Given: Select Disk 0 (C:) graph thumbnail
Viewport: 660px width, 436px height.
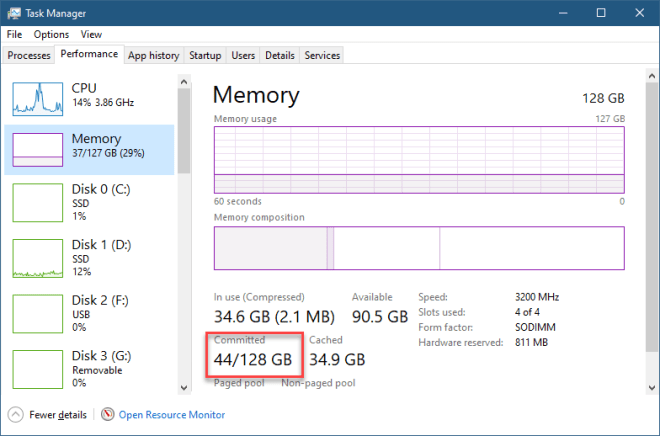Looking at the screenshot, I should coord(37,202).
